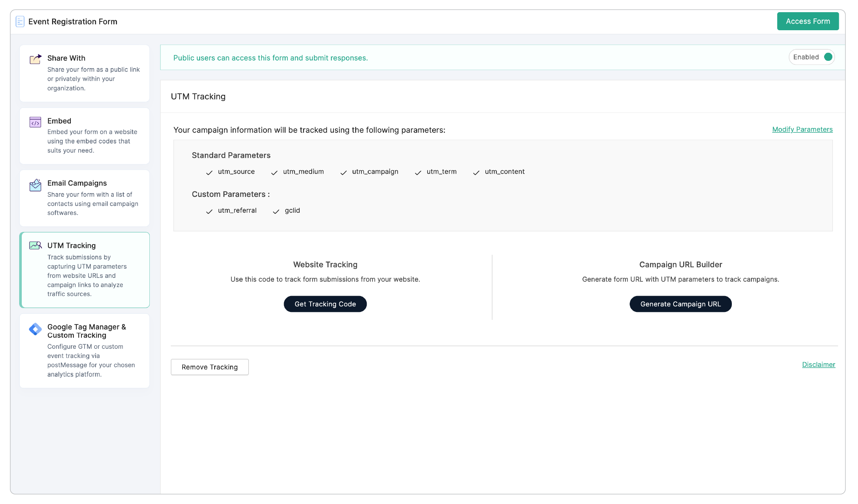Image resolution: width=858 pixels, height=504 pixels.
Task: Click the UTM Tracking chart icon
Action: pos(35,246)
